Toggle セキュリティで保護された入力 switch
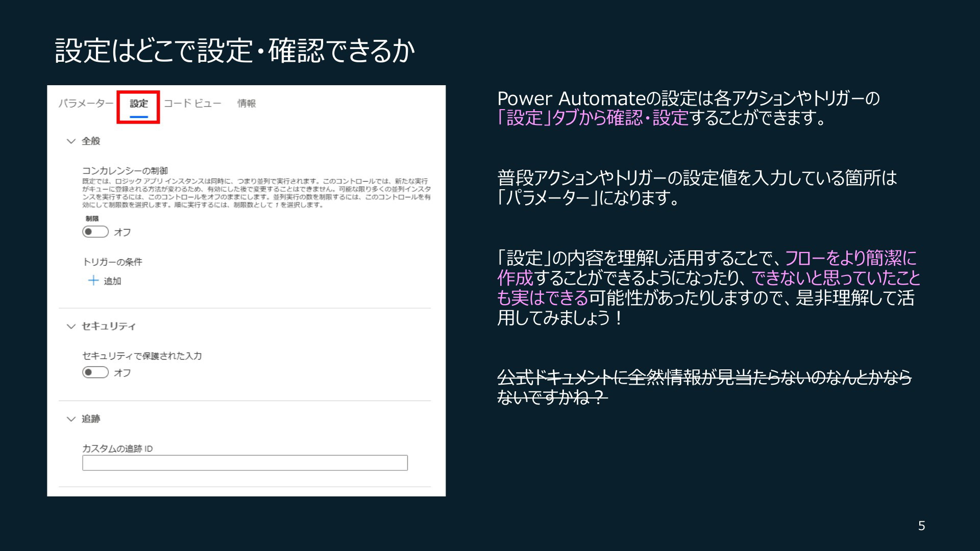The width and height of the screenshot is (980, 551). [95, 372]
